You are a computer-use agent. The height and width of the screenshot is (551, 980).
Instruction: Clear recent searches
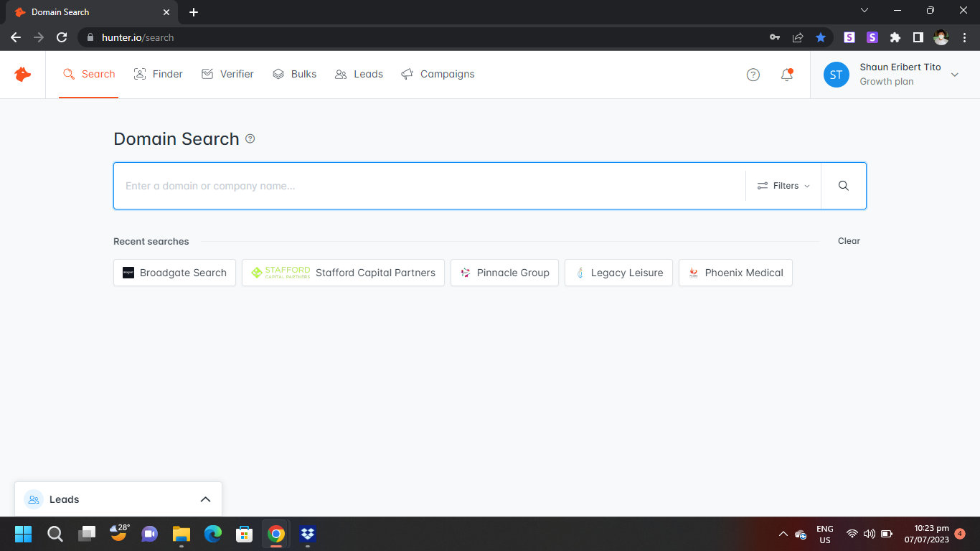[849, 241]
